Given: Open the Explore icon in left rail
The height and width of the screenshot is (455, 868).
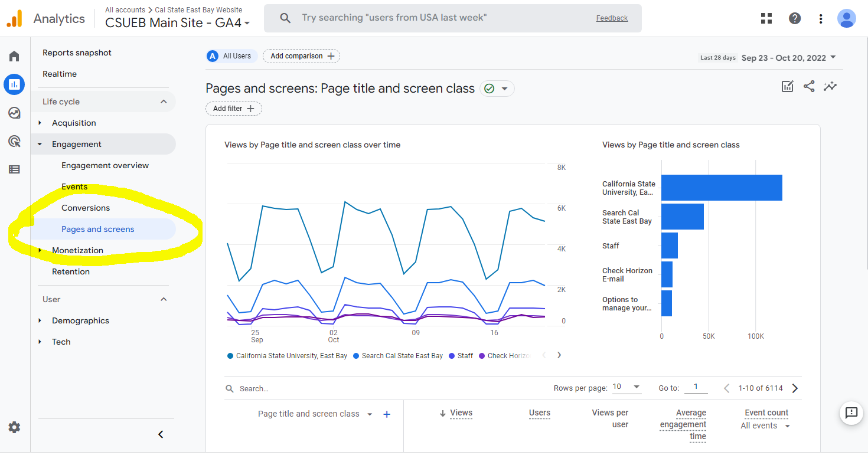Looking at the screenshot, I should pyautogui.click(x=14, y=113).
